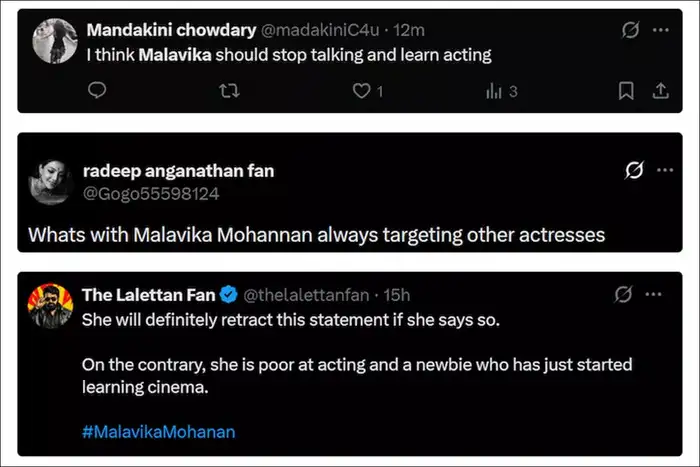Open the 15h timestamp link
The height and width of the screenshot is (467, 700).
[x=397, y=295]
